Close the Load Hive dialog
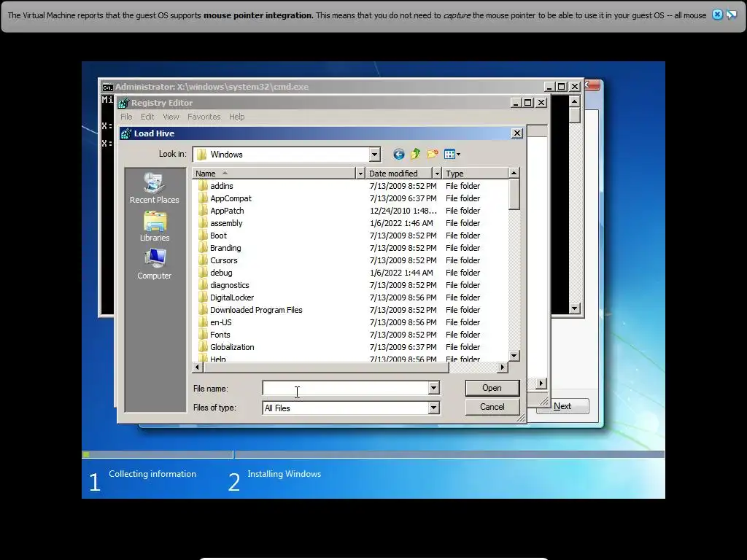Image resolution: width=747 pixels, height=560 pixels. [x=517, y=133]
